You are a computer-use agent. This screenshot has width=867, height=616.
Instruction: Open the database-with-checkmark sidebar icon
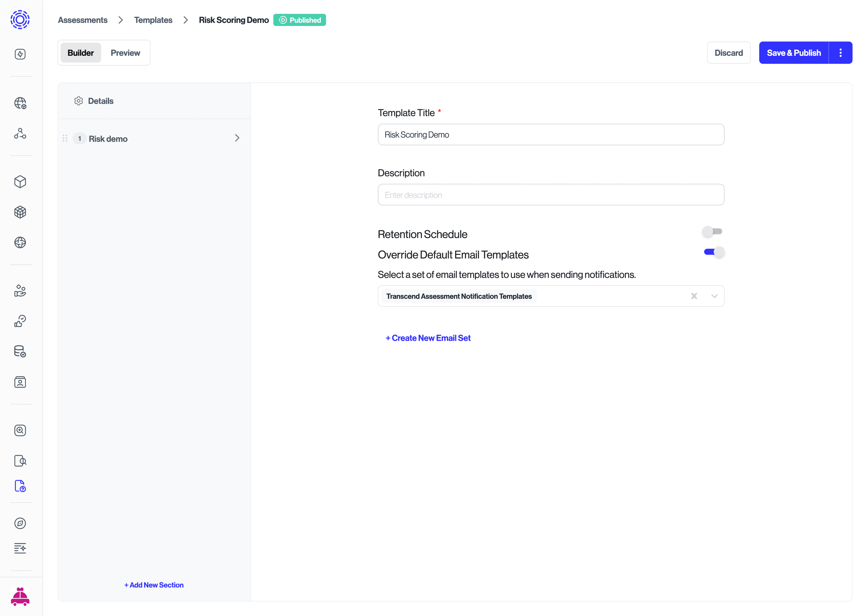20,351
